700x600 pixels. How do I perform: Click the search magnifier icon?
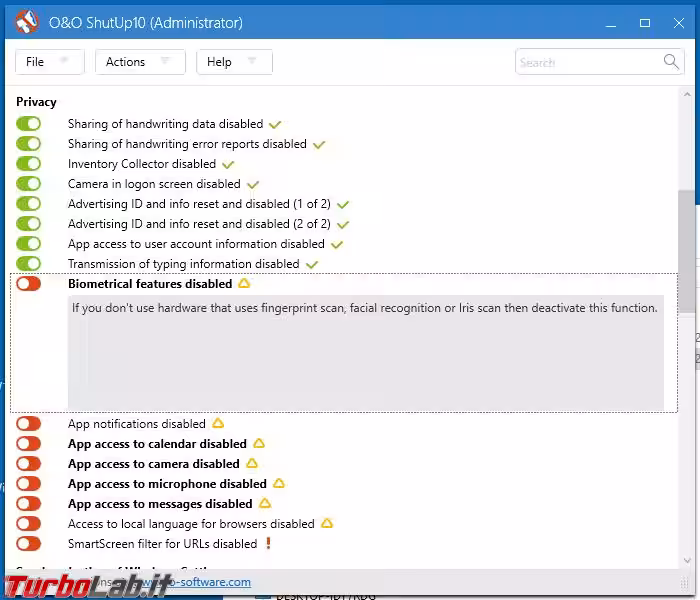(672, 62)
